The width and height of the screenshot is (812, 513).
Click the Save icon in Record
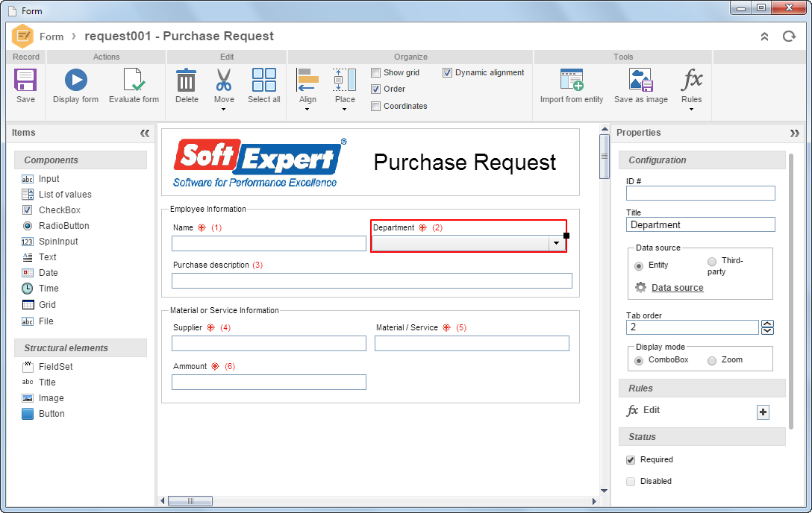[25, 81]
